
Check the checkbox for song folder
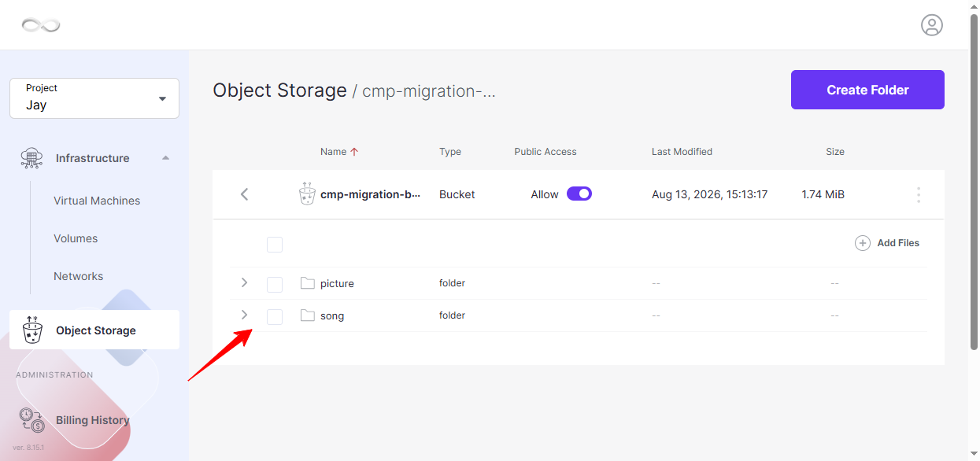pyautogui.click(x=275, y=316)
